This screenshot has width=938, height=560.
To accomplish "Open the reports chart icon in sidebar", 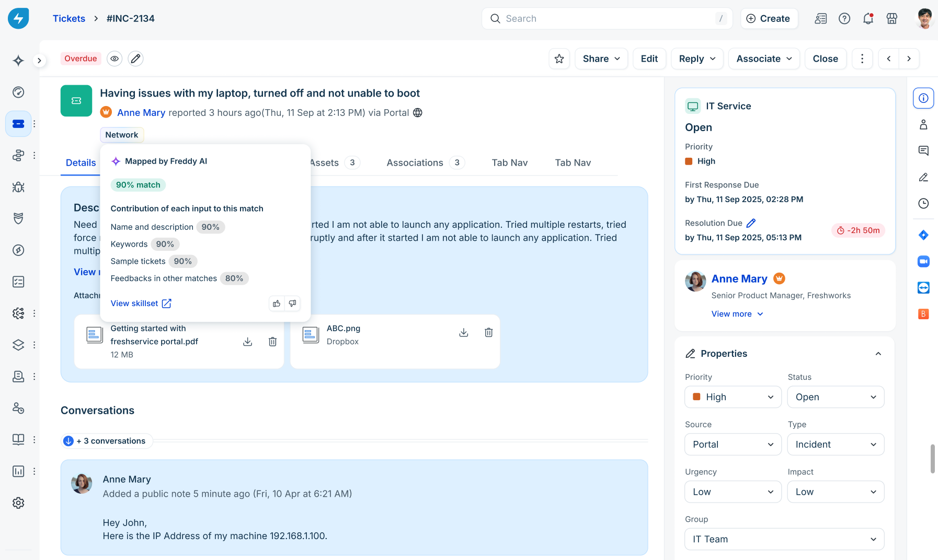I will click(x=18, y=471).
